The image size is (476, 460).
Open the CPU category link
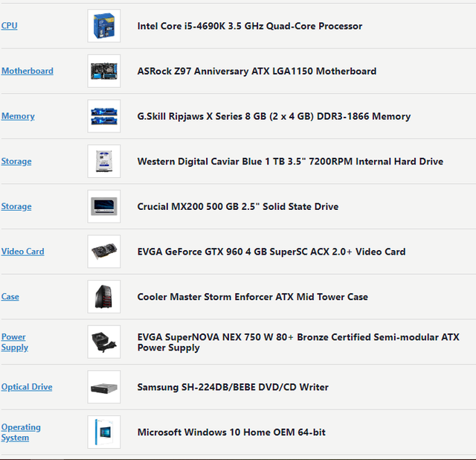pos(9,25)
